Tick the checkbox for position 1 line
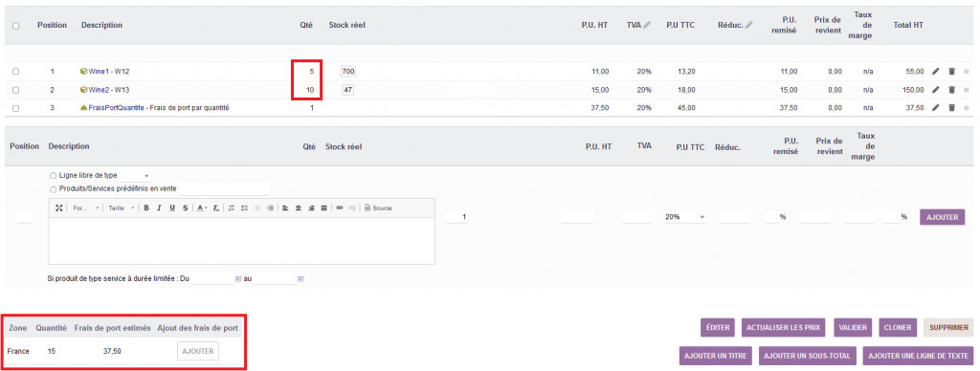Image resolution: width=980 pixels, height=371 pixels. [15, 72]
